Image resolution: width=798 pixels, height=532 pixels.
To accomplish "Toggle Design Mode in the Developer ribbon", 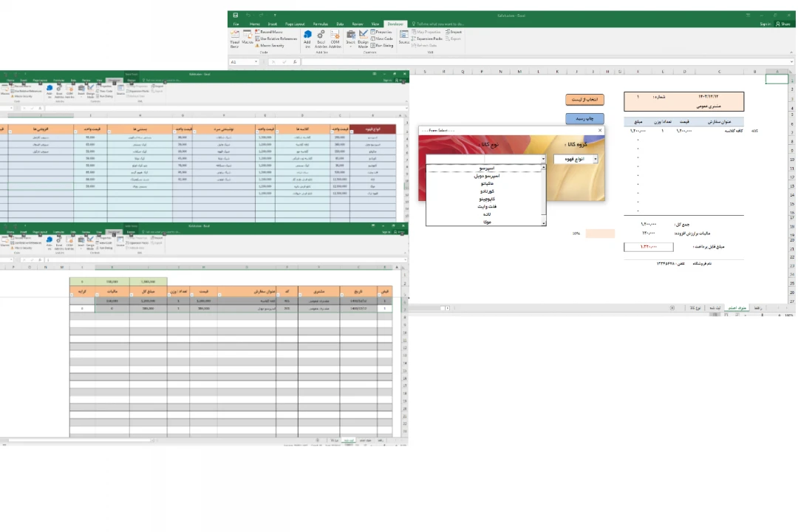I will [x=363, y=38].
